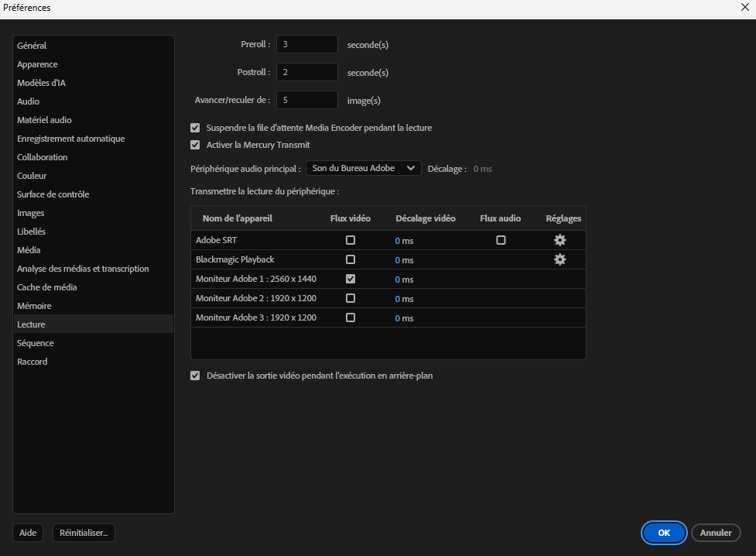Image resolution: width=756 pixels, height=556 pixels.
Task: Open the Cache de média category
Action: click(x=47, y=287)
